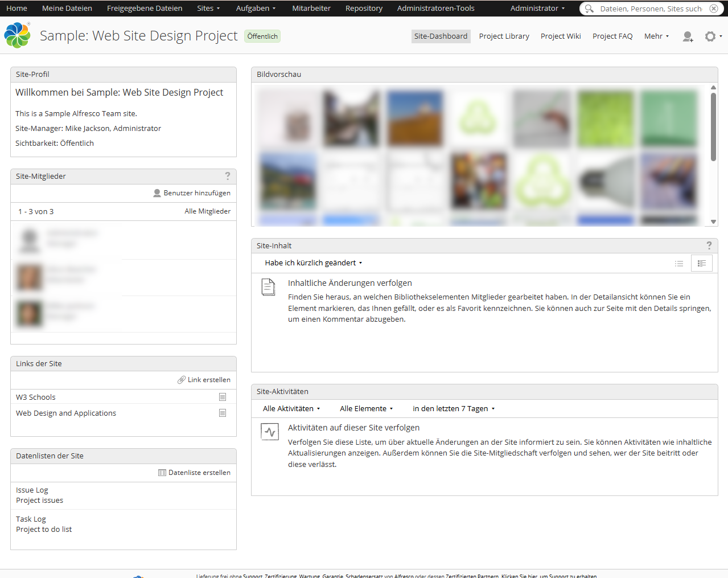Clear the search field with the X icon
The image size is (728, 578).
(x=714, y=9)
